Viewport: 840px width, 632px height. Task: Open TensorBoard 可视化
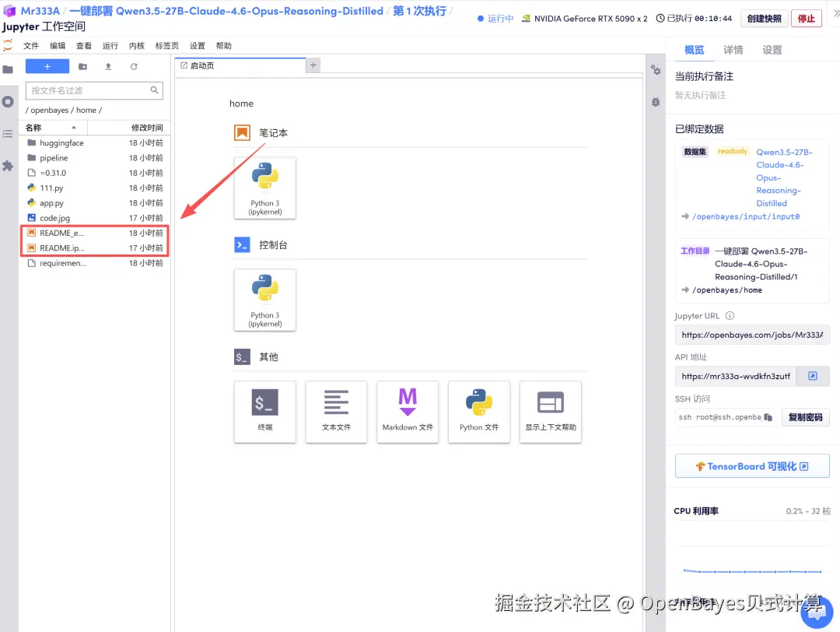[x=752, y=466]
